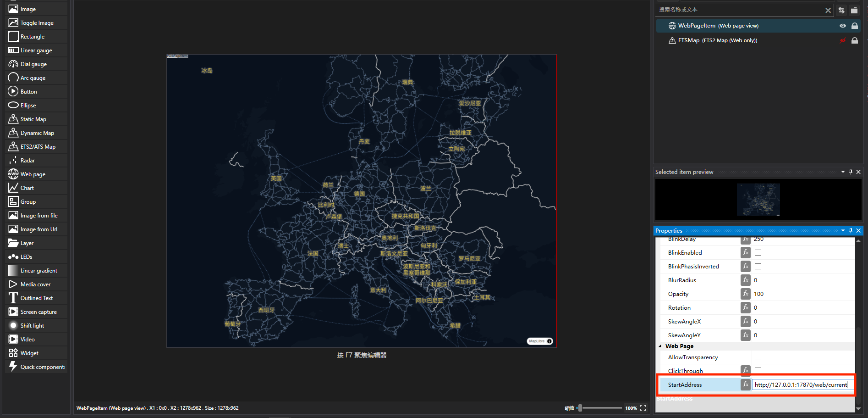
Task: Enable the BlinkEnabled checkbox
Action: pyautogui.click(x=758, y=253)
